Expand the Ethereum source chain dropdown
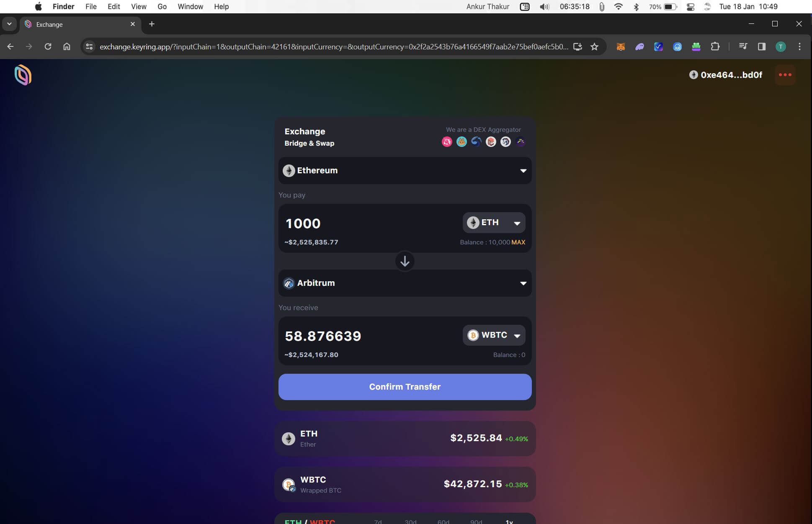Screen dimensions: 812x524 pyautogui.click(x=405, y=170)
